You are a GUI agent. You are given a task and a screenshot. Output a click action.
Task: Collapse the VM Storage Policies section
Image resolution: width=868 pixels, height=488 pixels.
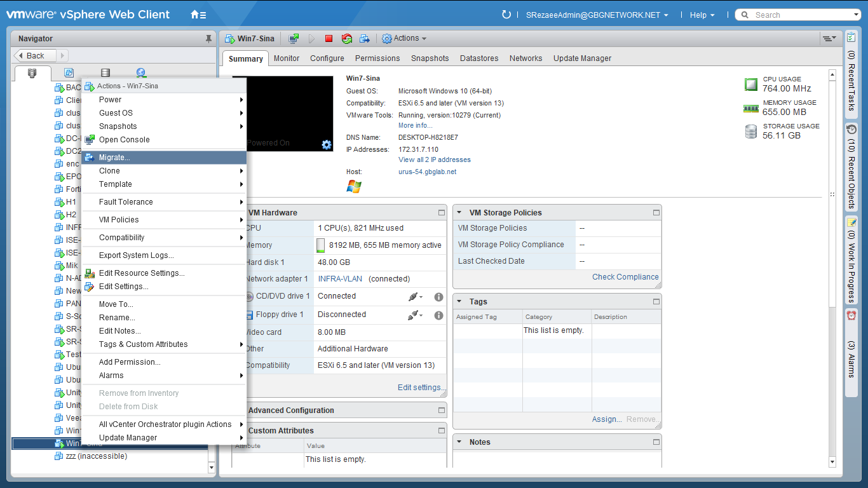click(459, 213)
